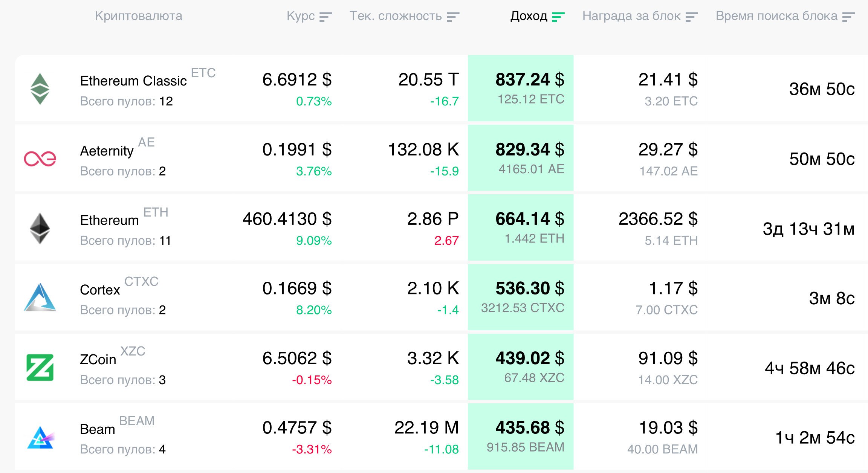Click 'Всего пулов: 12' under Ethereum Classic

(x=126, y=101)
